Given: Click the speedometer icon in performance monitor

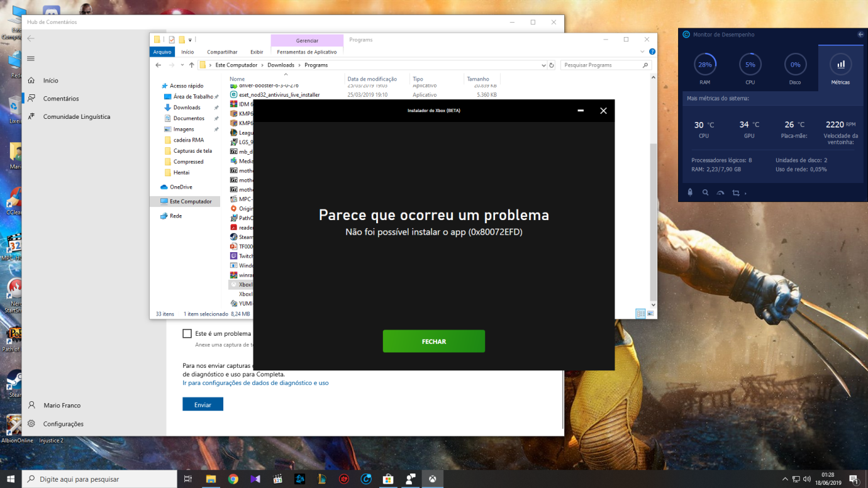Looking at the screenshot, I should click(720, 192).
